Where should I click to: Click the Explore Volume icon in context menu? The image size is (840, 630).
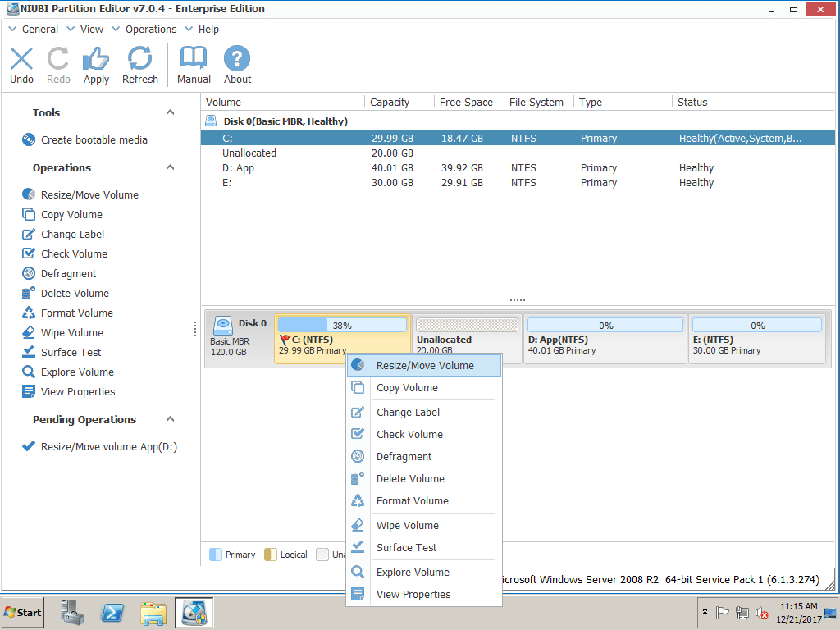[358, 572]
